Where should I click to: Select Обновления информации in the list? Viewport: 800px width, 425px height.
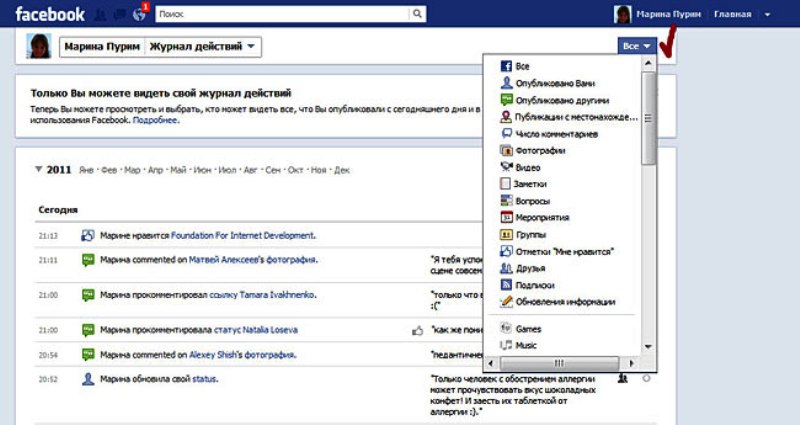point(565,301)
